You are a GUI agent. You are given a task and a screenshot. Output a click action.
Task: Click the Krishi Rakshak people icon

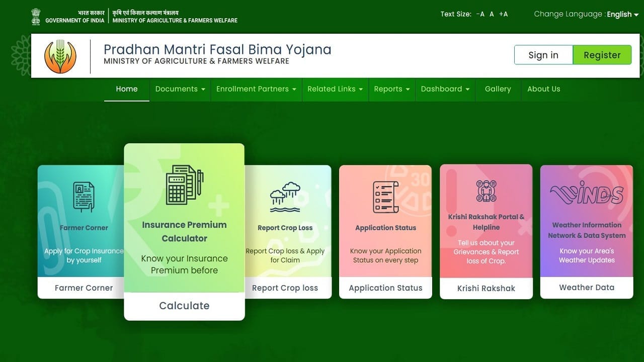(486, 191)
